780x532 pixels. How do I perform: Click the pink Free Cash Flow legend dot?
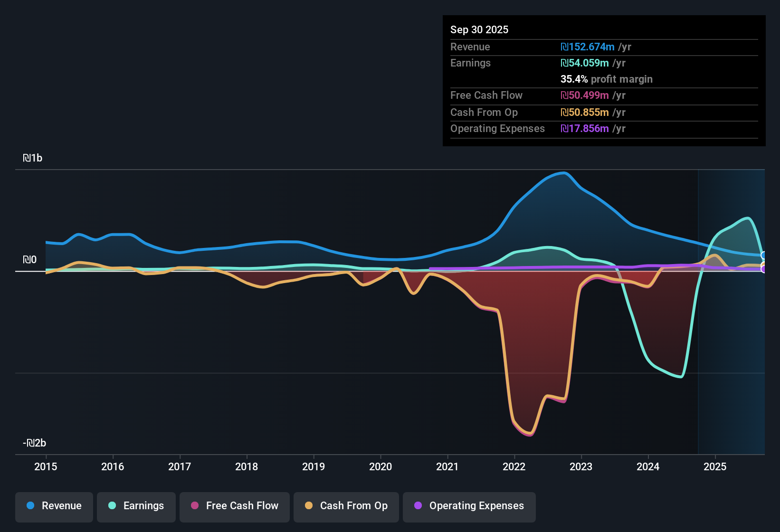pyautogui.click(x=195, y=506)
